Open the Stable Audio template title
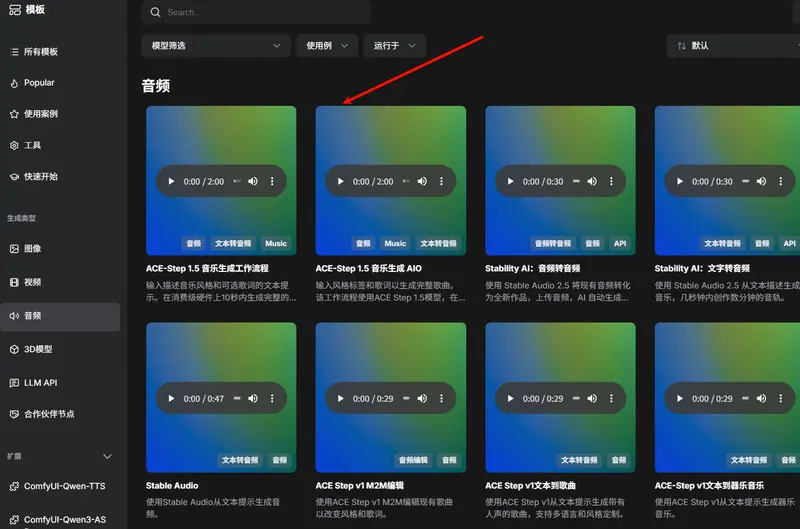This screenshot has width=800, height=529. [x=172, y=486]
